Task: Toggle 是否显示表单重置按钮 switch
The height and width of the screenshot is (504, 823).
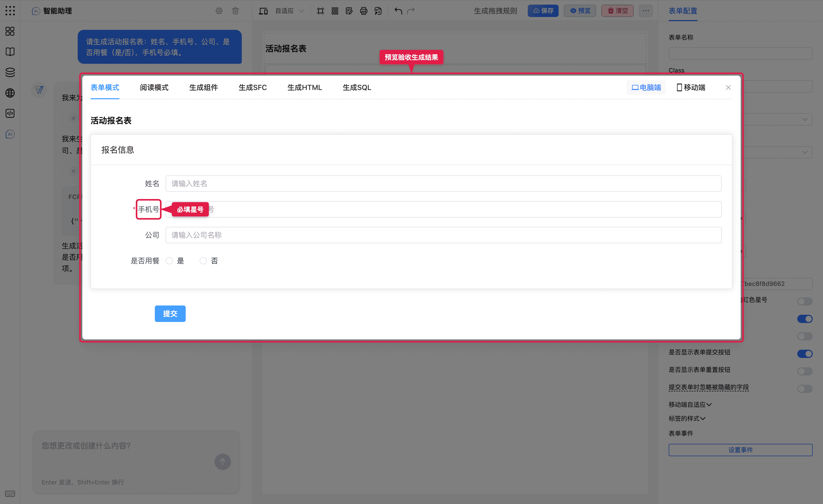Action: click(x=805, y=371)
